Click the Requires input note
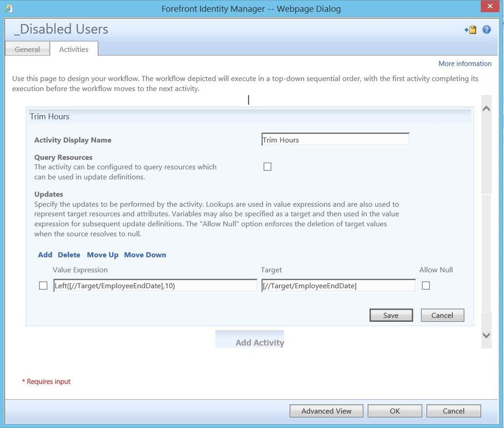Screen dimensions: 504x428 pyautogui.click(x=46, y=382)
